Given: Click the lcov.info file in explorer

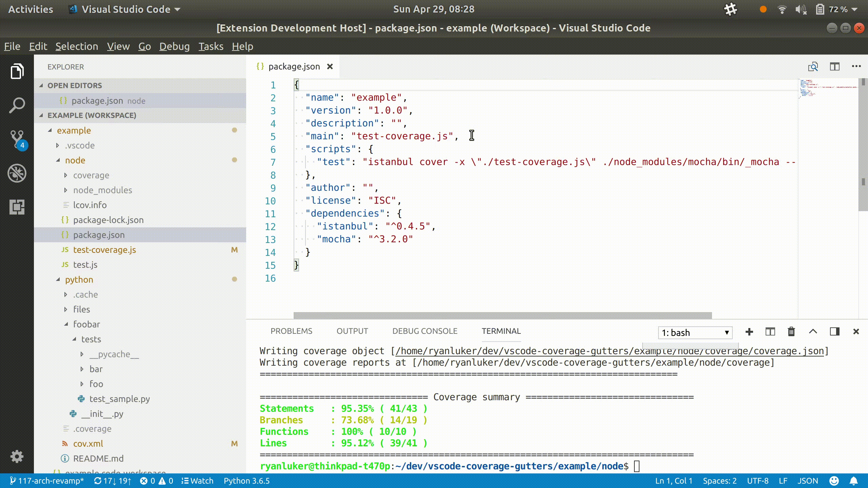Looking at the screenshot, I should [90, 204].
